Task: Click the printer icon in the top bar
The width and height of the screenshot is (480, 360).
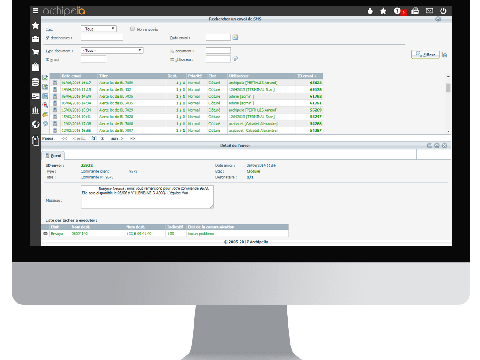Action: (x=415, y=11)
